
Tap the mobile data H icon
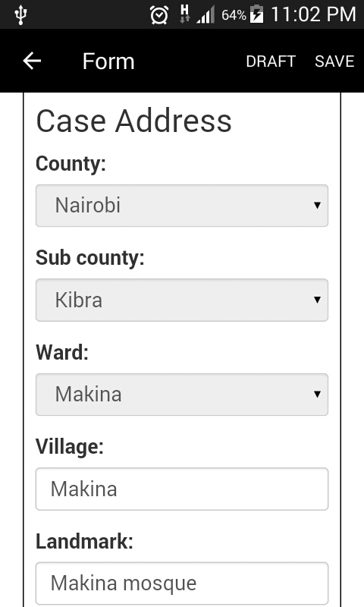(184, 14)
